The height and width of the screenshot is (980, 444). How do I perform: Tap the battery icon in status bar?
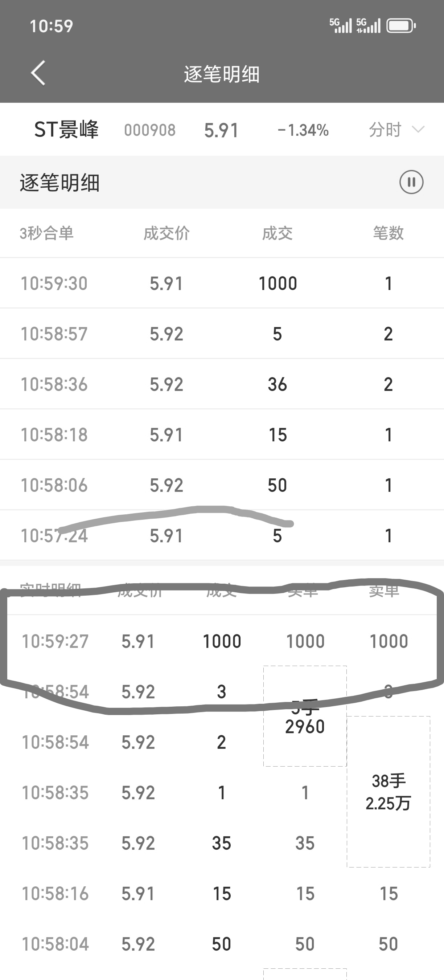(x=402, y=26)
